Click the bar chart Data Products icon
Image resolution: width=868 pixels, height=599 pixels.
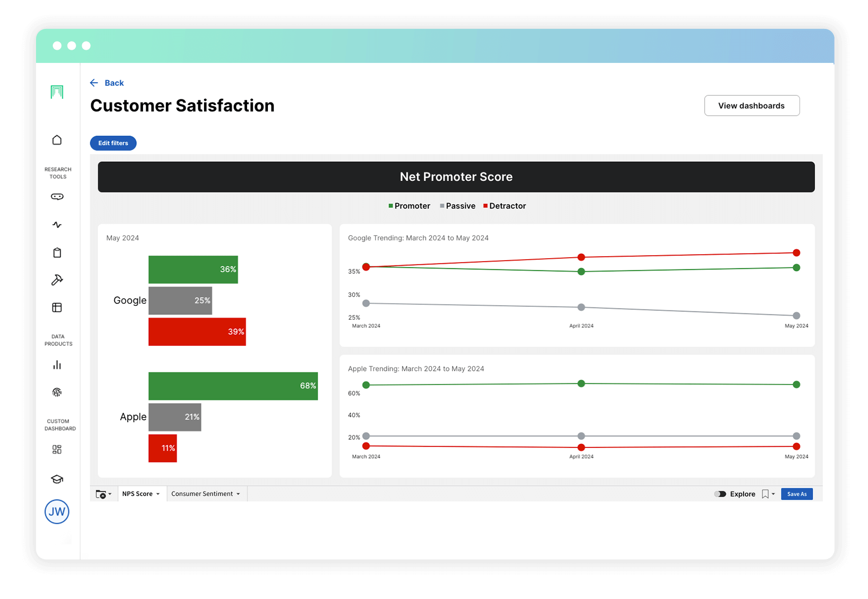[x=57, y=364]
